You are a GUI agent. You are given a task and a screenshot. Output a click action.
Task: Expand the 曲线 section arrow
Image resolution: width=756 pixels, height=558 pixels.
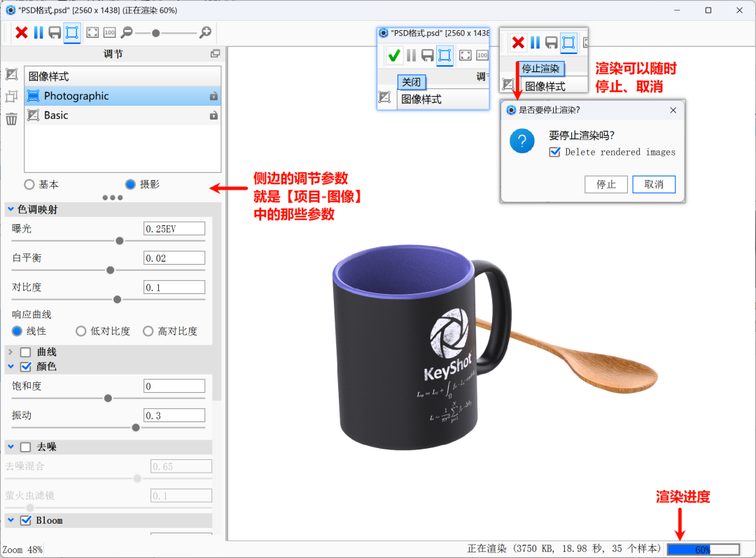tap(10, 352)
